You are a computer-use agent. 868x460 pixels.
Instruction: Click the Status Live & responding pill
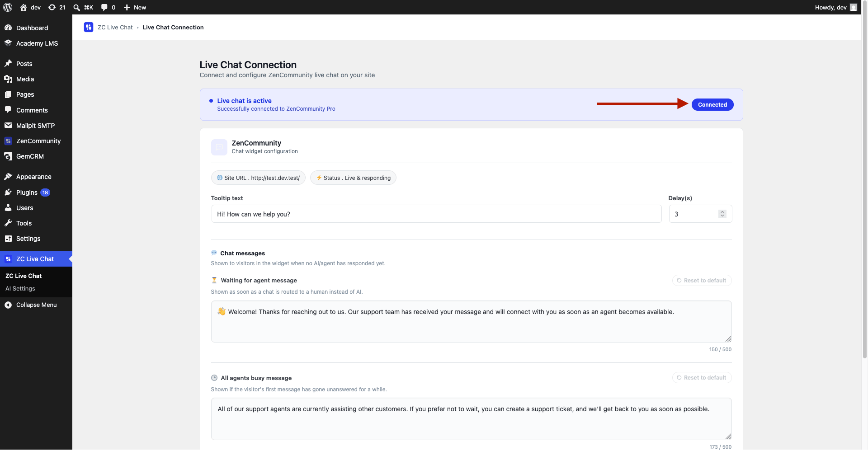point(353,178)
